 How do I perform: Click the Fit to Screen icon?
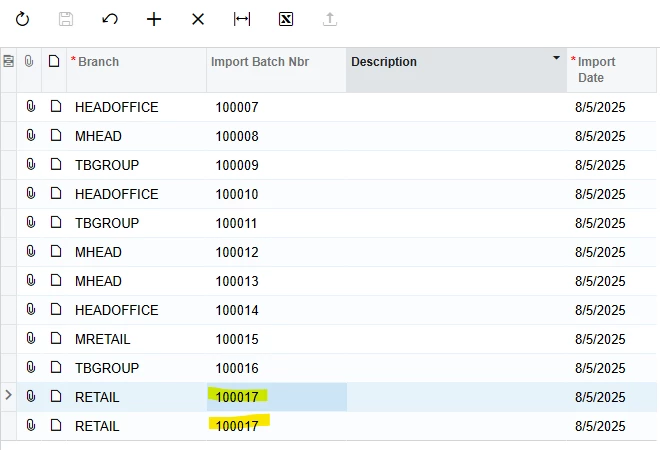[x=242, y=19]
